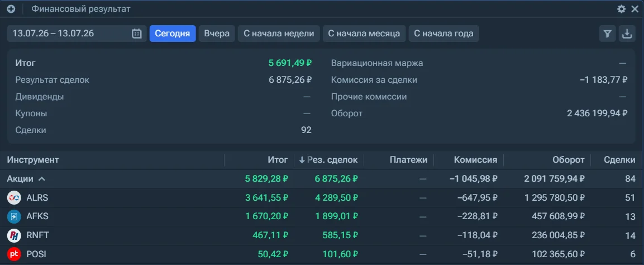Image resolution: width=644 pixels, height=265 pixels.
Task: Click POSI turnover 102 365,60 ₽
Action: (558, 254)
